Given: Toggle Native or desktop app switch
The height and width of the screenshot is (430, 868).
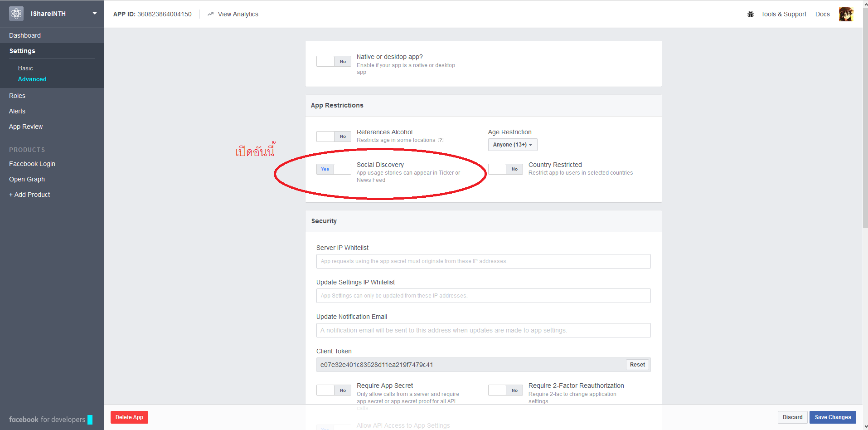Looking at the screenshot, I should (334, 61).
